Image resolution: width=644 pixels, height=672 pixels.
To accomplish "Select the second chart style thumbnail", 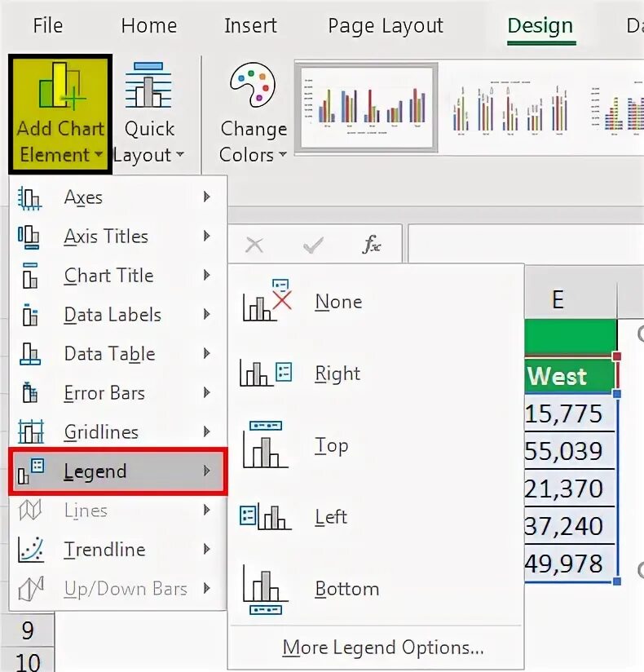I will pos(509,107).
